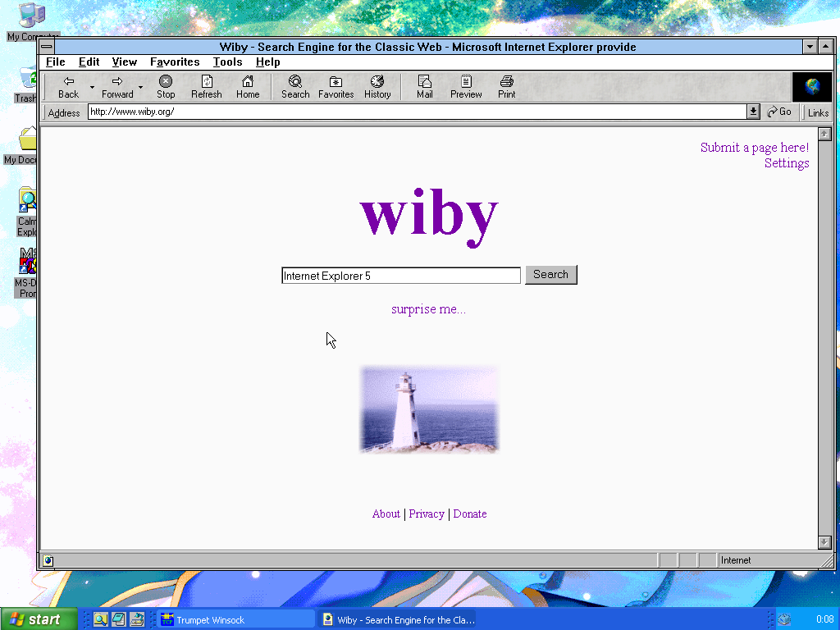Open the Favorites menu in menu bar
Viewport: 840px width, 630px height.
pos(175,62)
